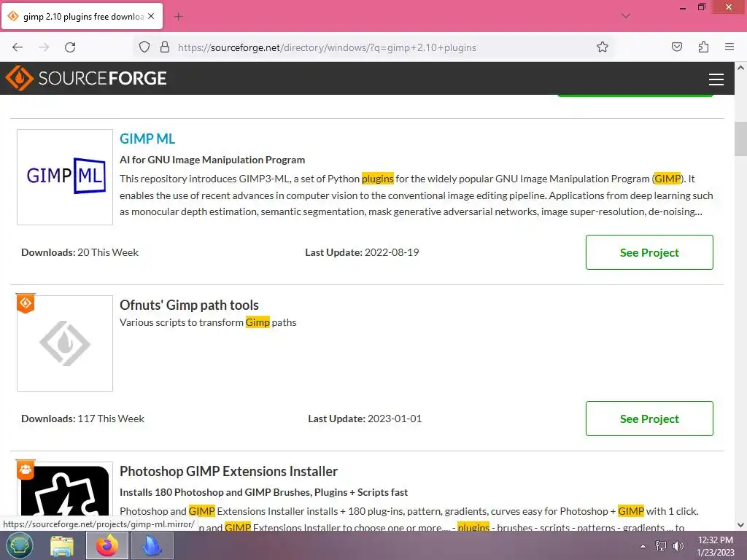Open a new browser tab
The height and width of the screenshot is (560, 747).
178,17
